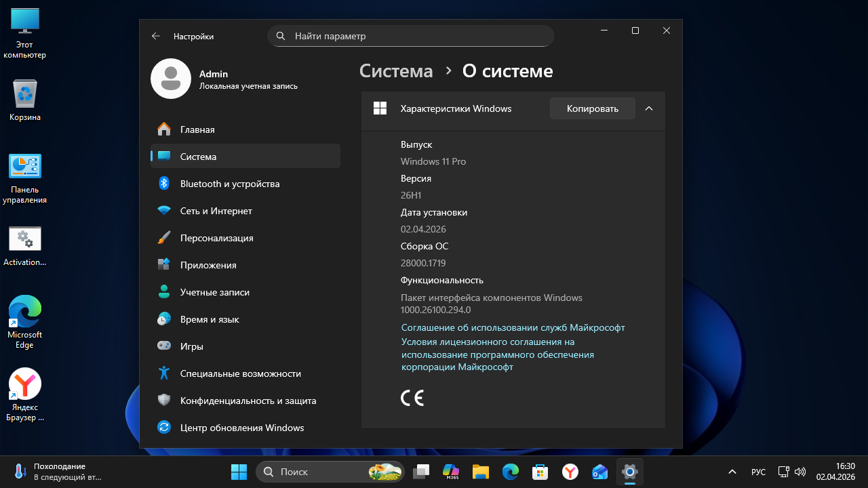Open Специальные возможности section
This screenshot has width=868, height=488.
pyautogui.click(x=240, y=373)
